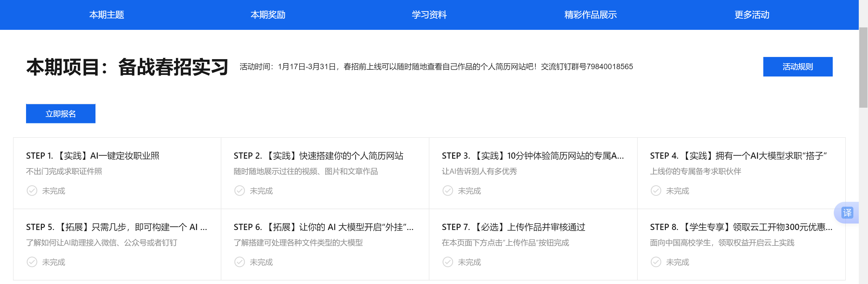This screenshot has width=868, height=284.
Task: Click the 不出门完成求职证件照 description
Action: (64, 171)
